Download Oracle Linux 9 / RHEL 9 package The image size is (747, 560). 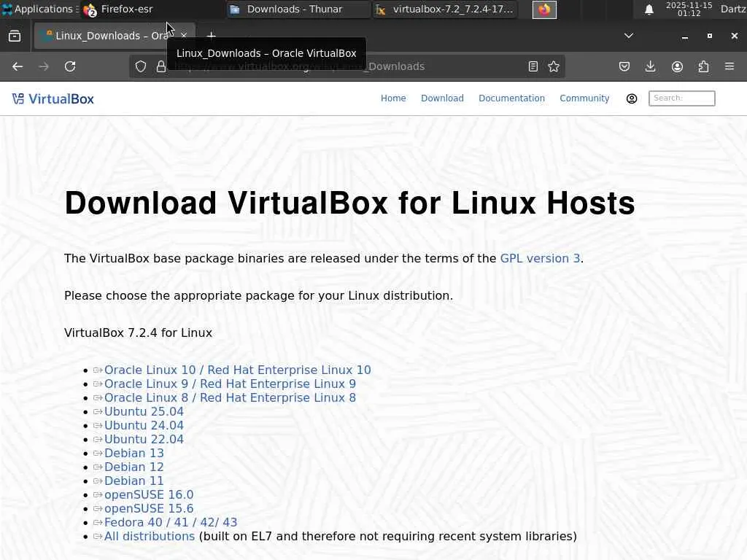[230, 384]
